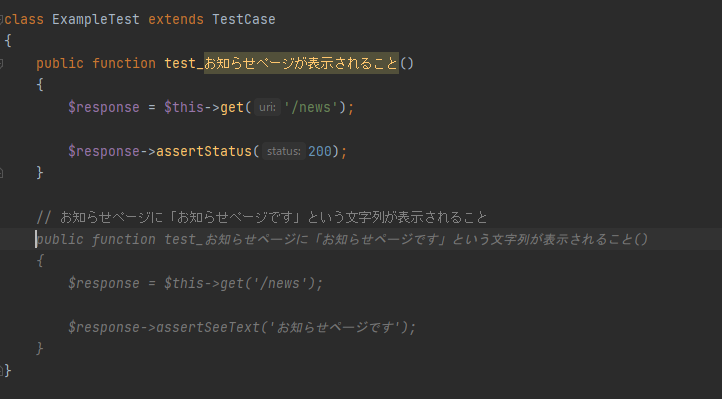Click the TestCase parent class name
This screenshot has width=722, height=399.
[244, 19]
